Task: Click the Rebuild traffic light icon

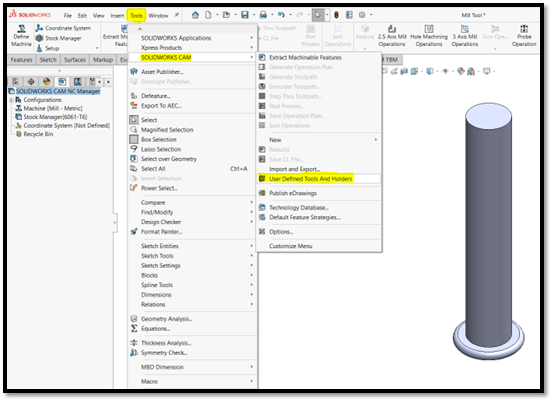Action: tap(336, 15)
